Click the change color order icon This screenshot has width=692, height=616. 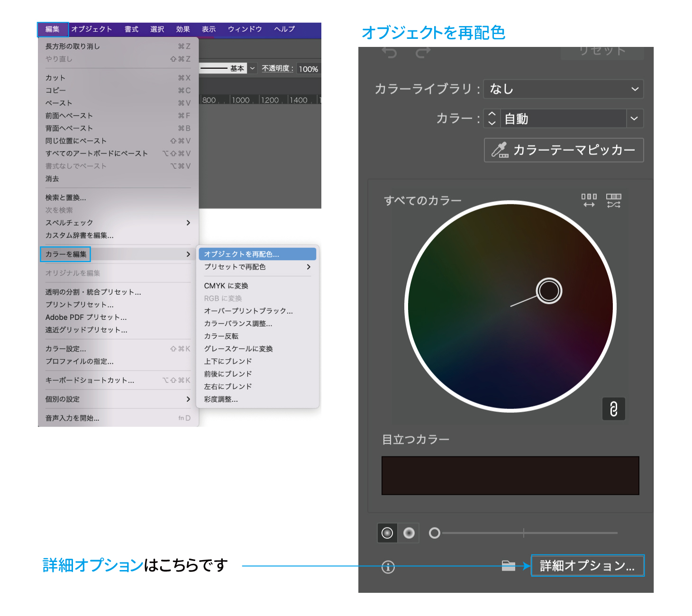pos(589,200)
